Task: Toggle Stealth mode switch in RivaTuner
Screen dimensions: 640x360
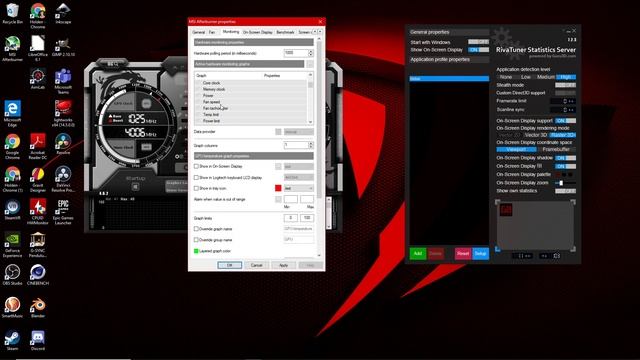Action: 565,85
